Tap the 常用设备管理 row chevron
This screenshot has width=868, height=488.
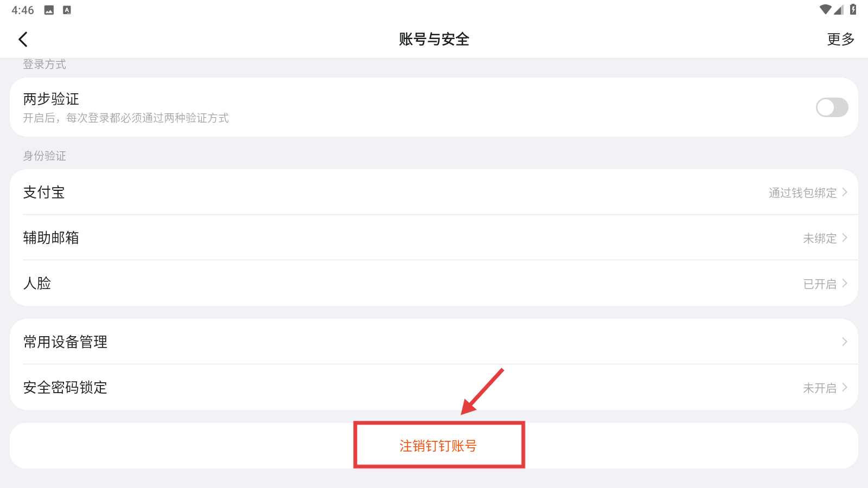(845, 342)
